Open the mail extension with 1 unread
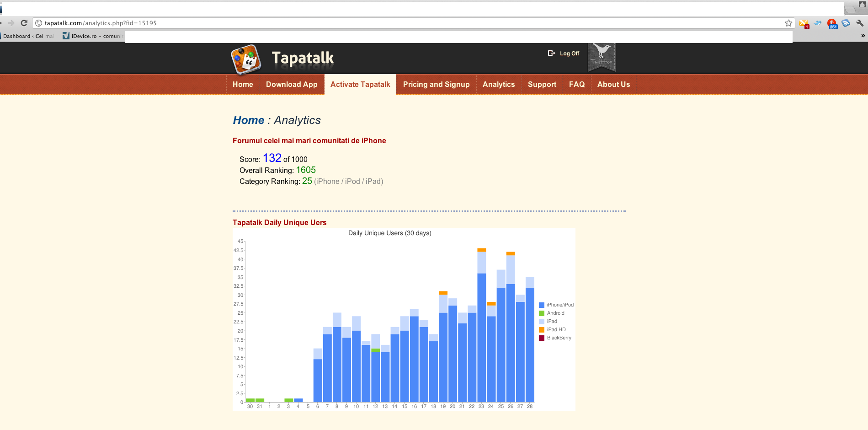 click(803, 23)
